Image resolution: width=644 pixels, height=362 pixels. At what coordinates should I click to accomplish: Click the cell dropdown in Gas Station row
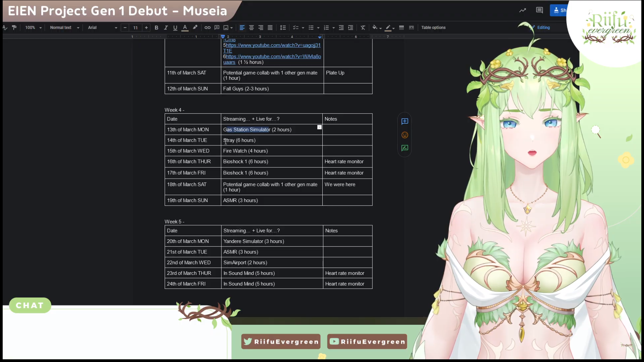319,127
